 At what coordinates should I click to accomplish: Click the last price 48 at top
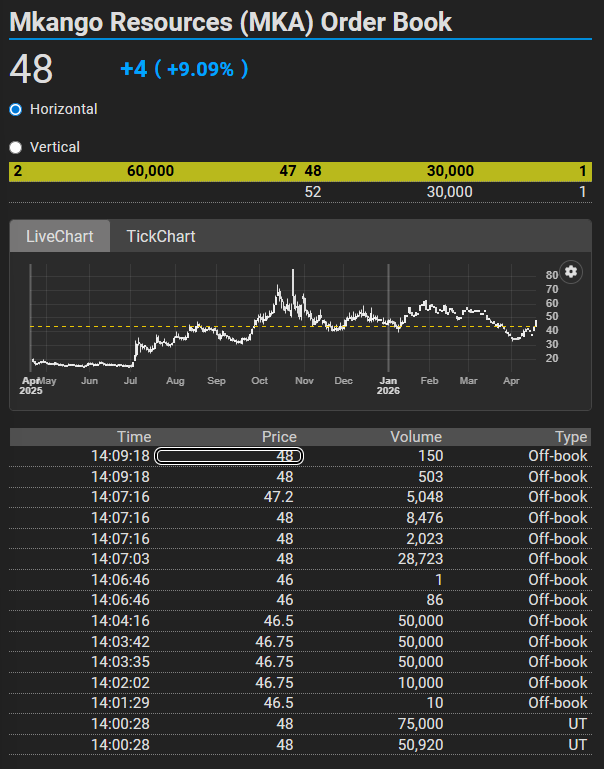click(x=31, y=69)
